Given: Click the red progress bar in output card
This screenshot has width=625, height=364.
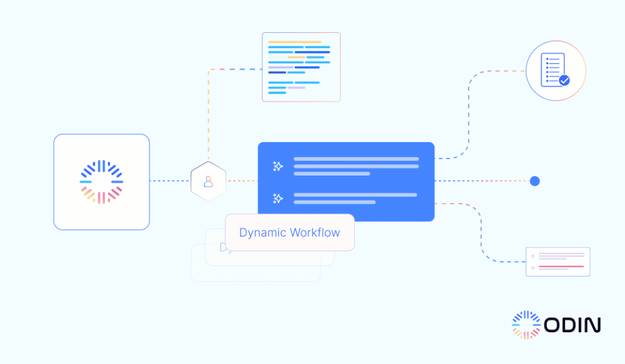Looking at the screenshot, I should point(562,266).
